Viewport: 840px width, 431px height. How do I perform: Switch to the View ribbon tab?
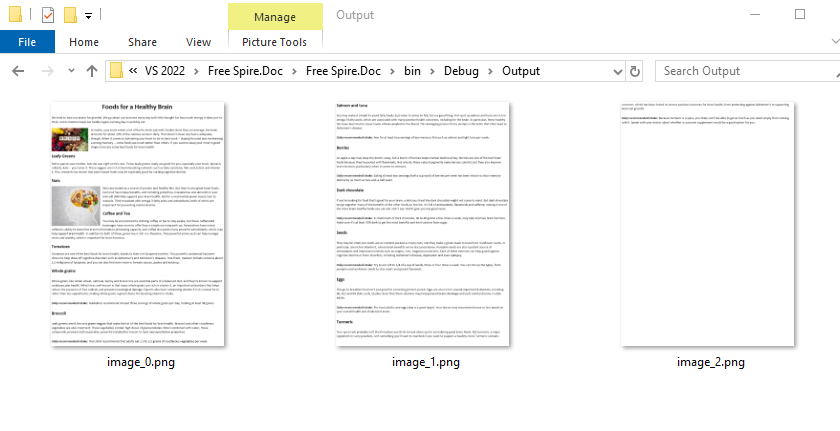point(198,42)
